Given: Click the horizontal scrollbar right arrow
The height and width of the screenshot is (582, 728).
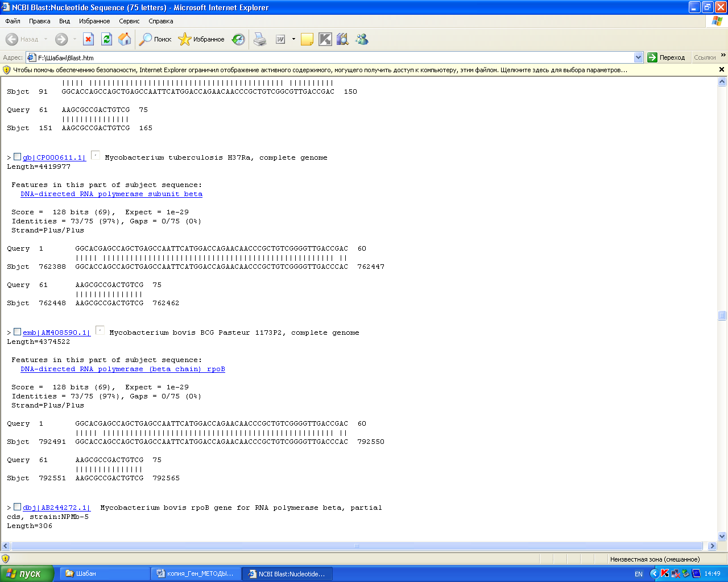Looking at the screenshot, I should [x=712, y=546].
